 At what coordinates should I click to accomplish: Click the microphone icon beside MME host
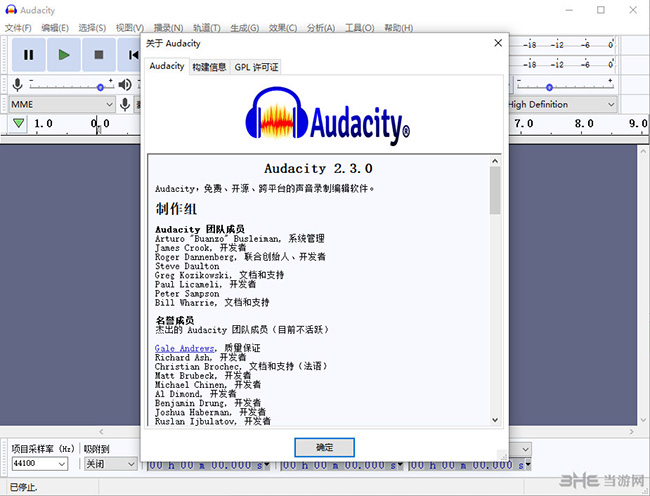tap(125, 104)
